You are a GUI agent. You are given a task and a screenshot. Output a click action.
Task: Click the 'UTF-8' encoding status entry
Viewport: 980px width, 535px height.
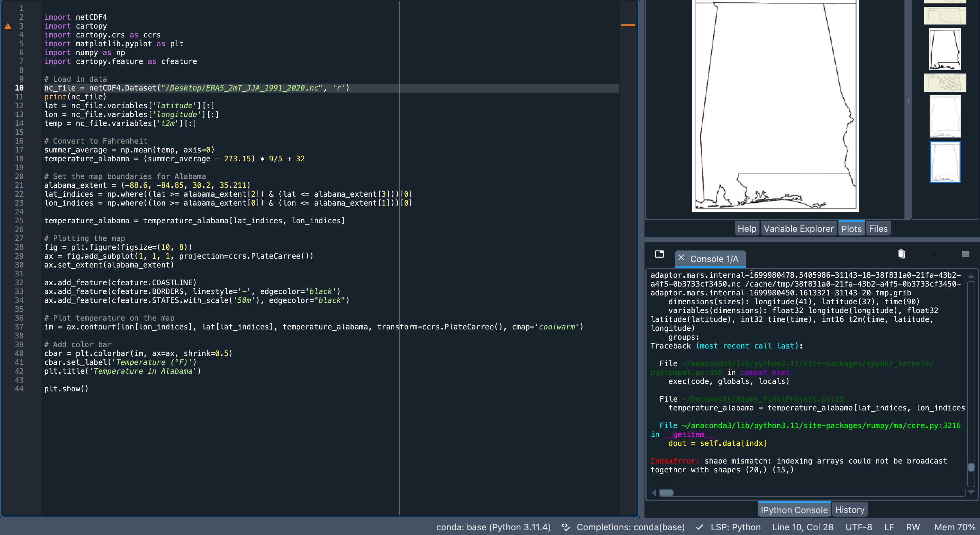859,527
